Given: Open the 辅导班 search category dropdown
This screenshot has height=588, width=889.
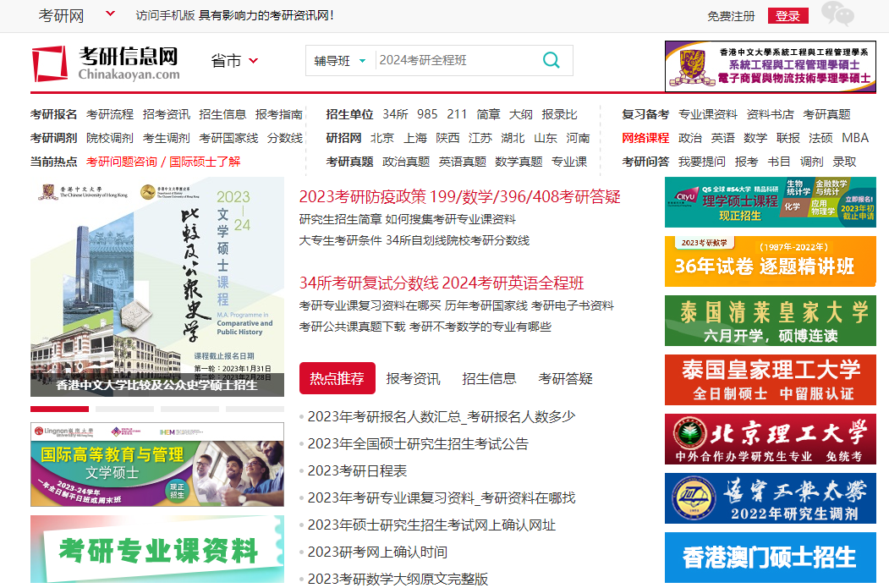Looking at the screenshot, I should 340,61.
